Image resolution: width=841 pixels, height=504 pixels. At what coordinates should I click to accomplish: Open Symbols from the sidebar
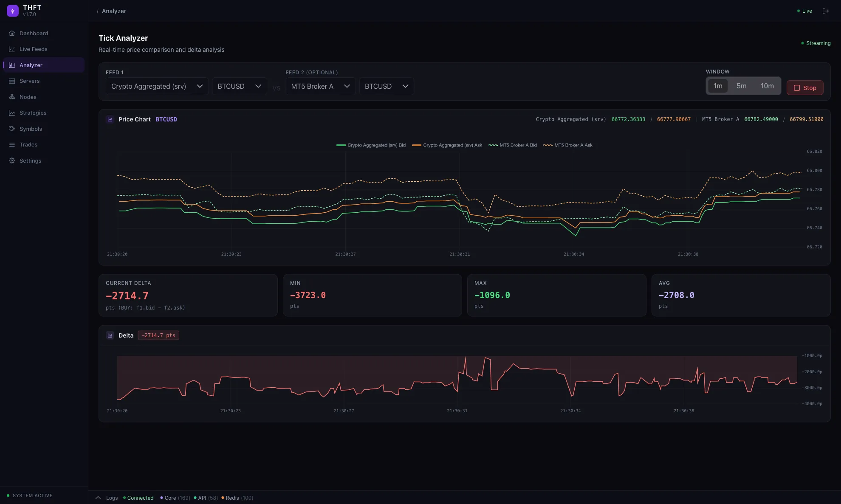click(31, 129)
